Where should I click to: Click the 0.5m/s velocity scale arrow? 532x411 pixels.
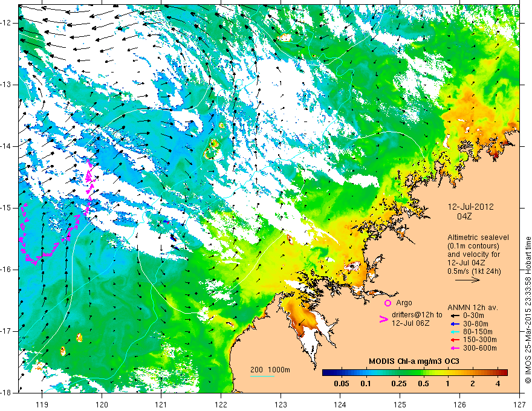coord(467,280)
